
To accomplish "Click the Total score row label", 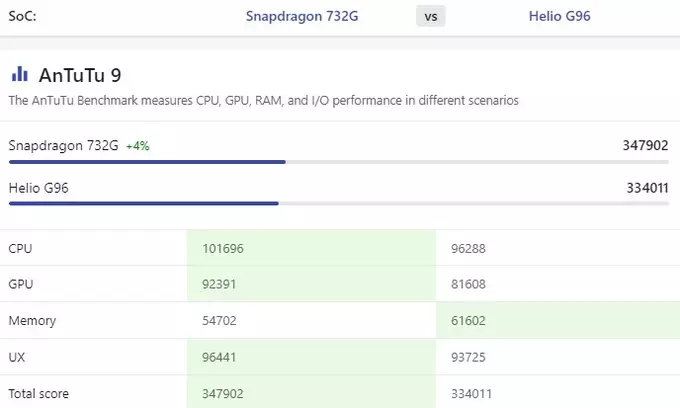I will click(x=39, y=394).
